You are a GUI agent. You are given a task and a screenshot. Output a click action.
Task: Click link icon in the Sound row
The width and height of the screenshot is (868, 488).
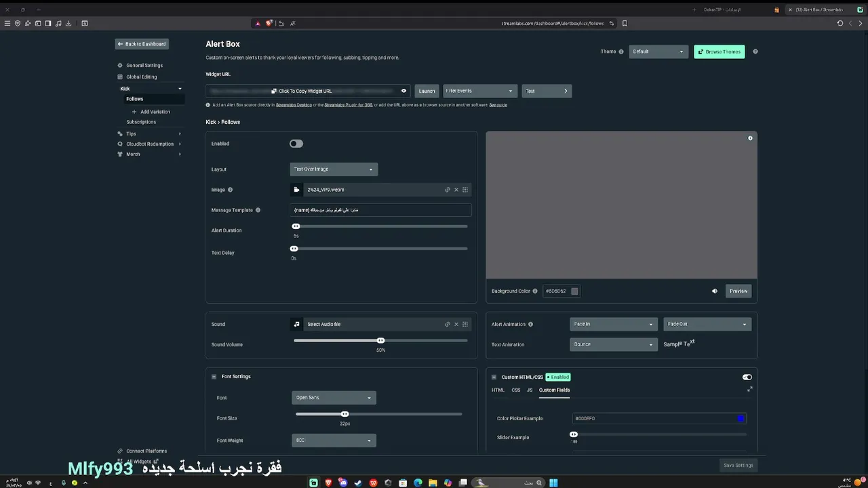pos(448,324)
